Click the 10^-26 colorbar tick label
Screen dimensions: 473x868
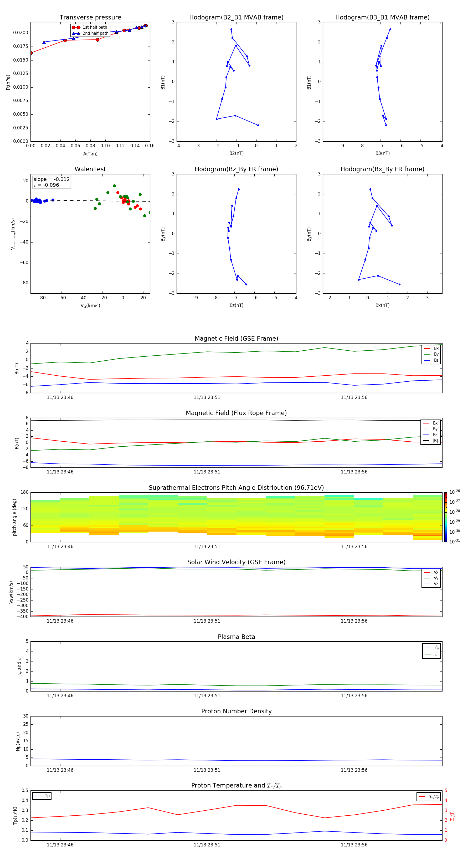[x=455, y=492]
